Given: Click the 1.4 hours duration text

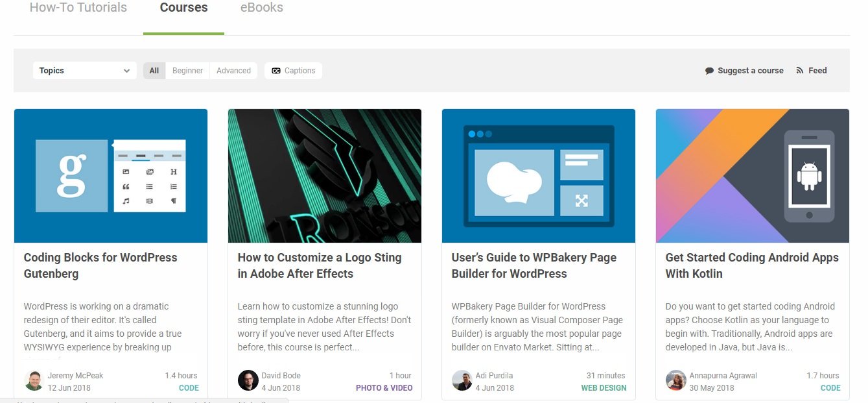Looking at the screenshot, I should click(182, 376).
